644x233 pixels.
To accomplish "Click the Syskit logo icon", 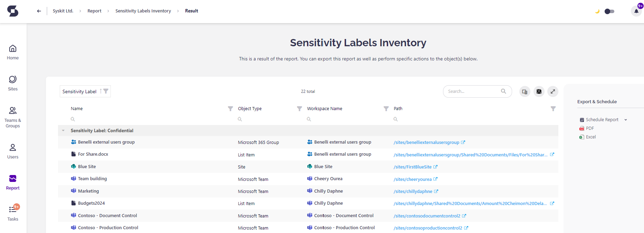I will 13,11.
